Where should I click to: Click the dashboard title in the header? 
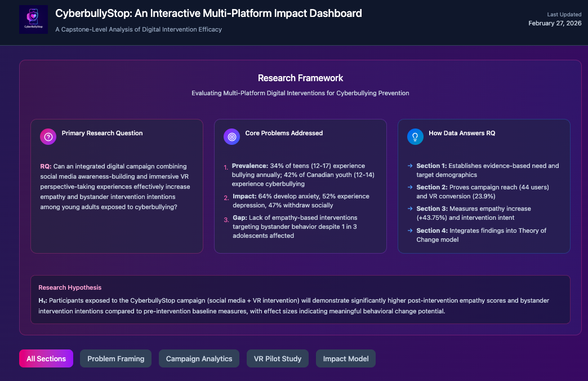208,14
